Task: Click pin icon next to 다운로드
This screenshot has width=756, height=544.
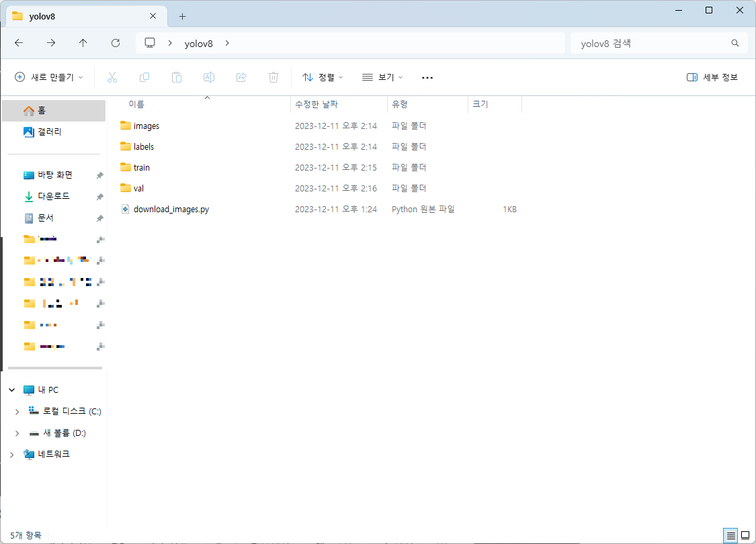Action: 99,197
